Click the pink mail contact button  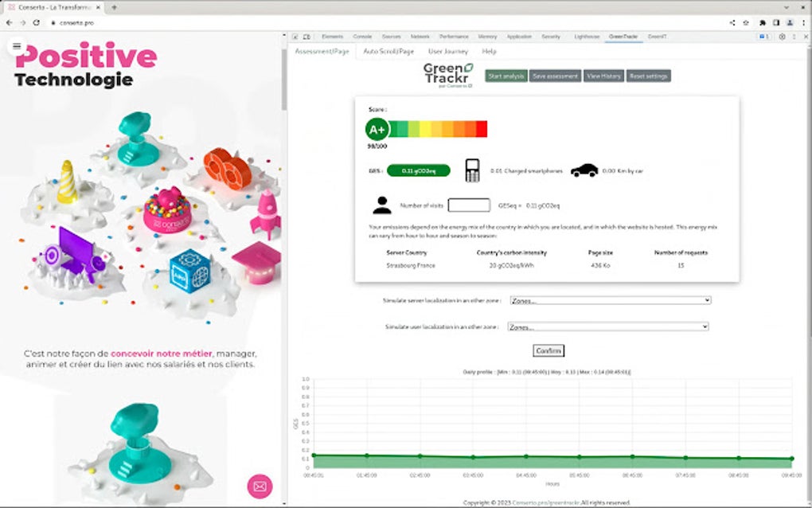[260, 487]
